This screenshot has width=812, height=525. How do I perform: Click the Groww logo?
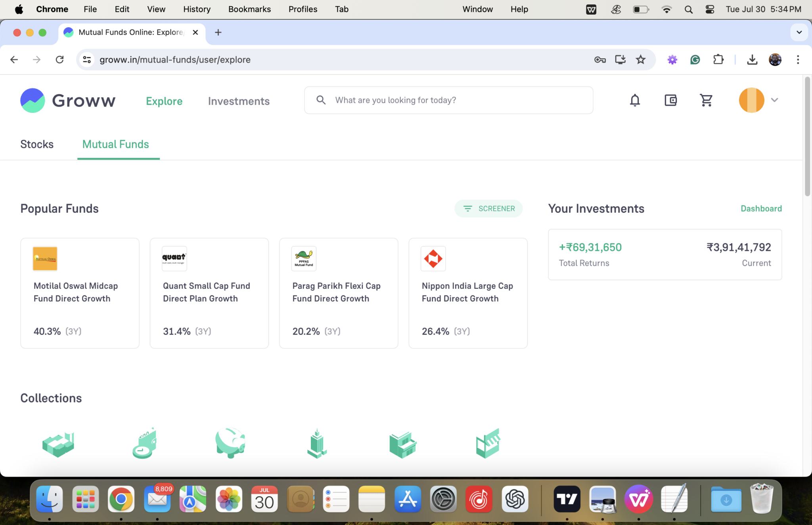coord(67,100)
